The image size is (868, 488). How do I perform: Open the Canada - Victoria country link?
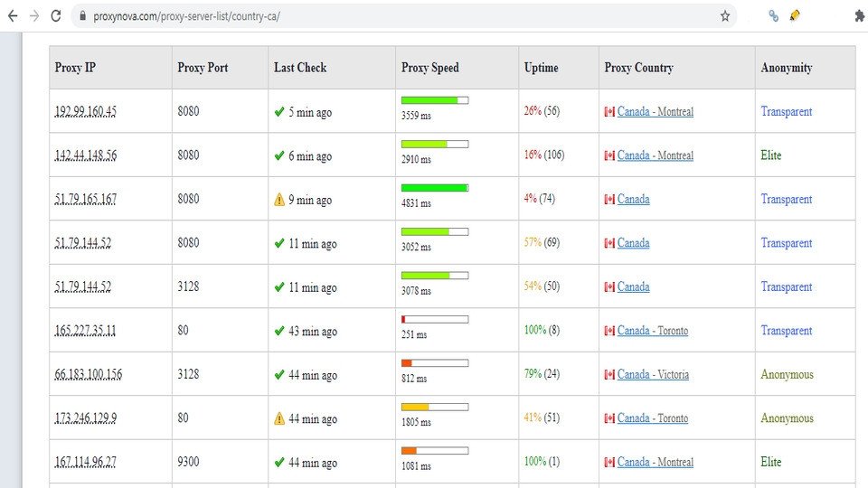tap(652, 374)
